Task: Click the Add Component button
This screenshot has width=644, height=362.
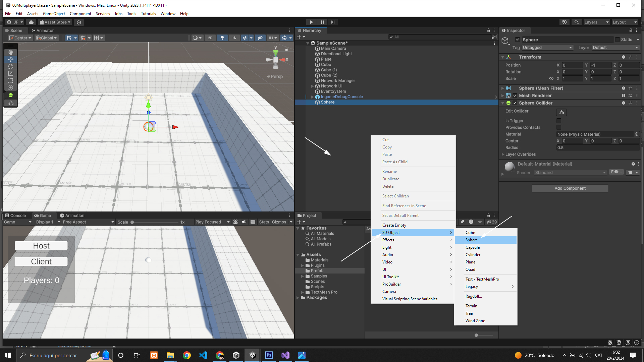Action: tap(570, 188)
